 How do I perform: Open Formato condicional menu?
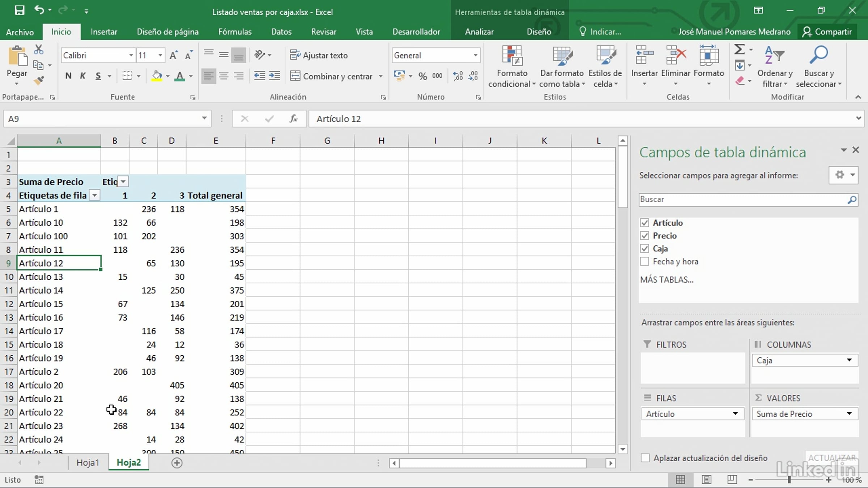(512, 67)
